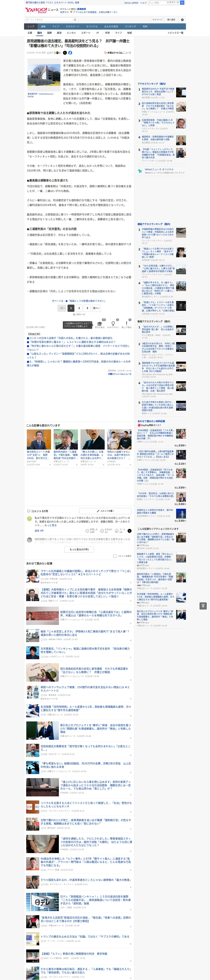Open the Yahoo! JAPAN link at top

pyautogui.click(x=131, y=3)
